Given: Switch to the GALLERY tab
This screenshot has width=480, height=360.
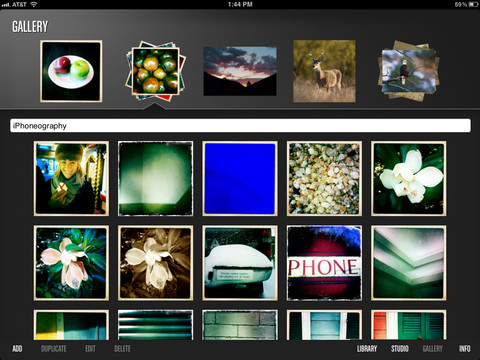Looking at the screenshot, I should [x=433, y=349].
